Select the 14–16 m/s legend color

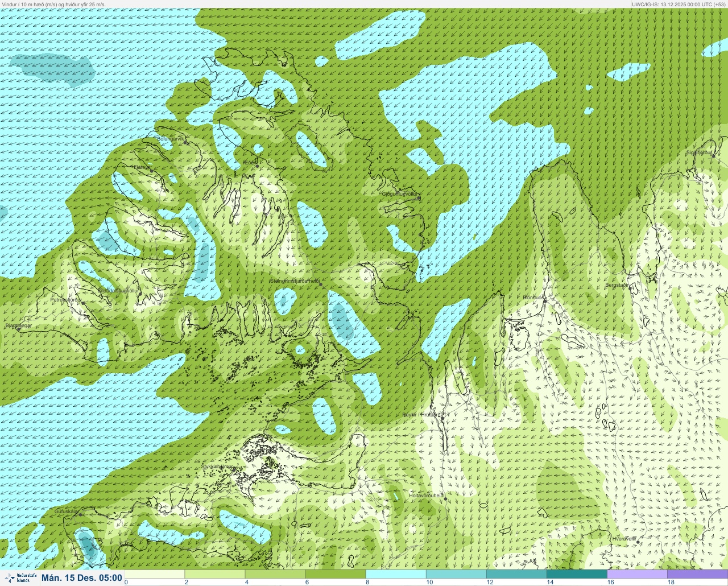click(577, 574)
